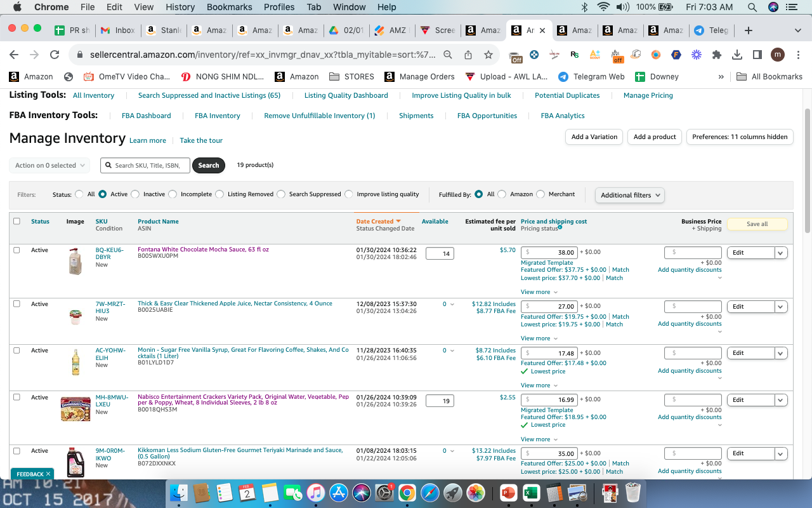Show more bookmarks with the chevron

tap(721, 77)
